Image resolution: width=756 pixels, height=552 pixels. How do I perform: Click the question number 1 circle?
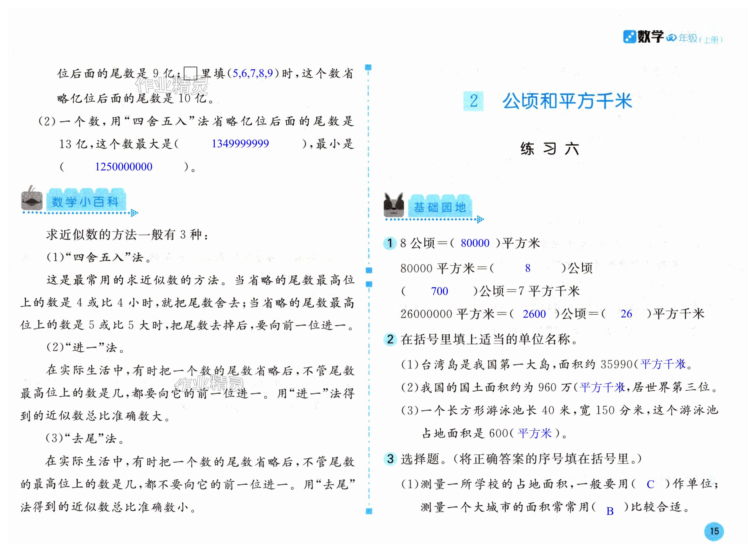pyautogui.click(x=390, y=243)
